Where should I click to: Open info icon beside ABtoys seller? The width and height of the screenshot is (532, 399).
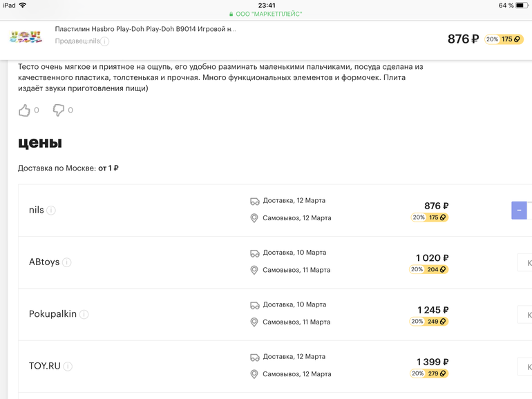[67, 262]
